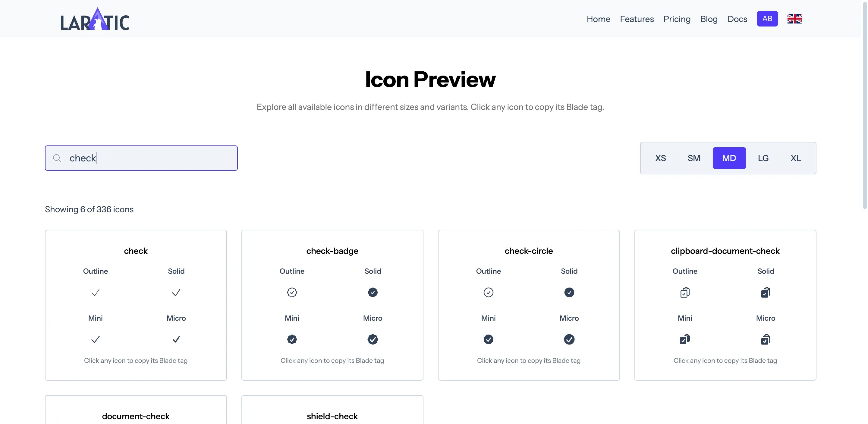The image size is (868, 424).
Task: Open the language selector flag
Action: click(794, 19)
